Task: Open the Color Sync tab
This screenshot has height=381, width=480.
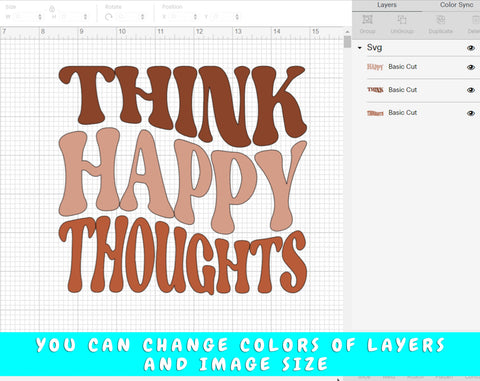Action: (x=456, y=5)
